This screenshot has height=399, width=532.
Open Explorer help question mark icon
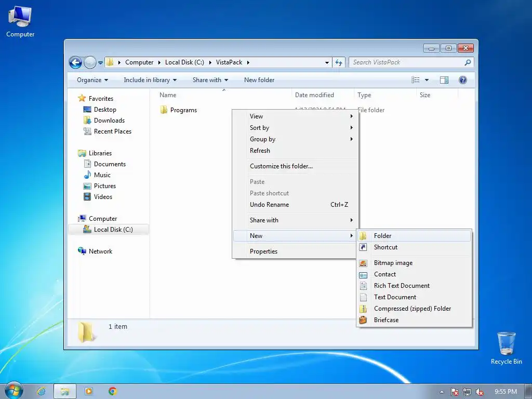[463, 80]
